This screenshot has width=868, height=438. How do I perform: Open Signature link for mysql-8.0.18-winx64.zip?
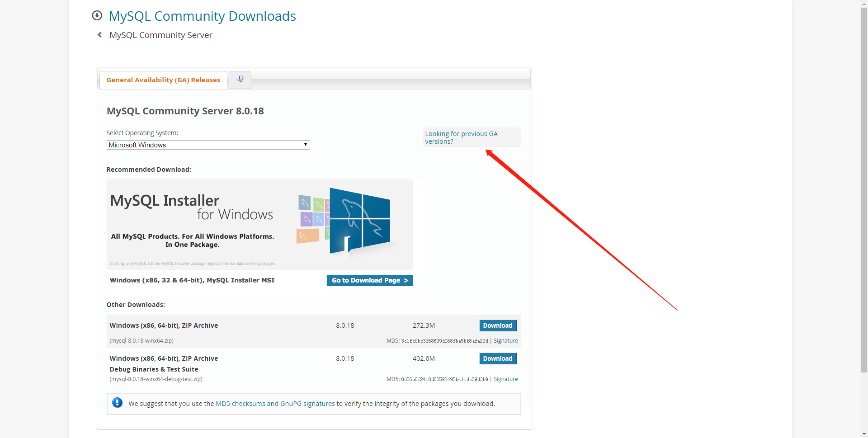pyautogui.click(x=505, y=341)
